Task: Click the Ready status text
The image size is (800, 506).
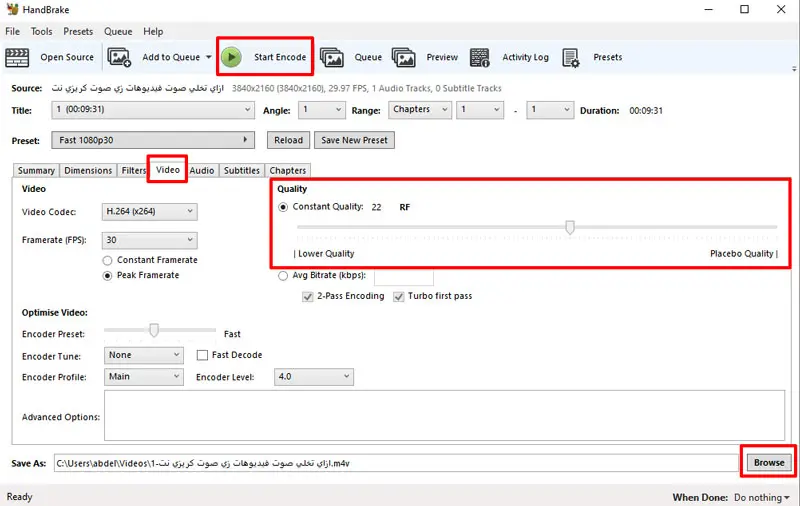Action: 19,497
